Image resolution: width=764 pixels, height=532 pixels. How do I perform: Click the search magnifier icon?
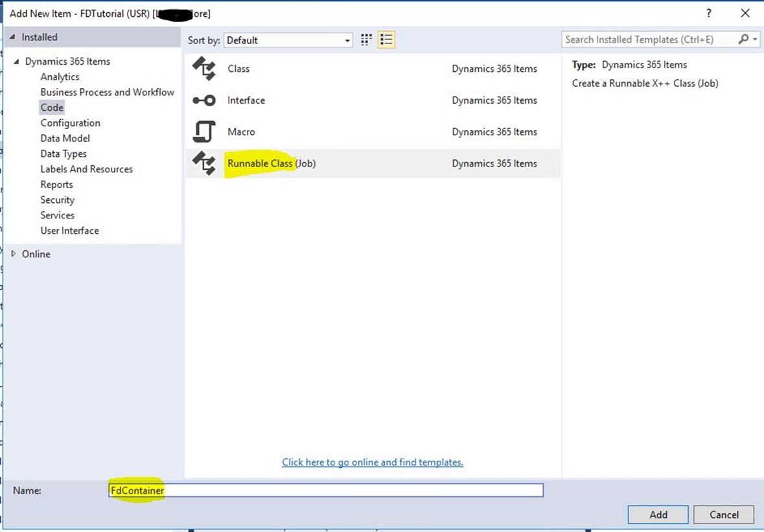click(x=743, y=40)
